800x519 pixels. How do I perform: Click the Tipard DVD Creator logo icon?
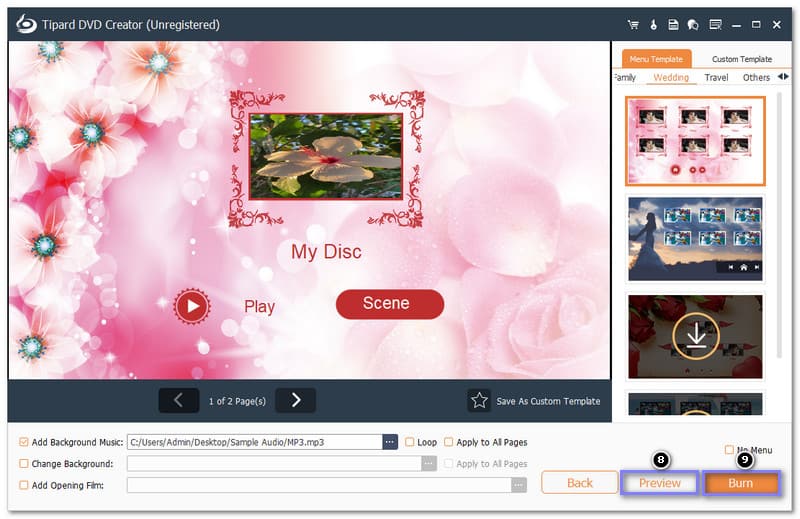pyautogui.click(x=26, y=24)
